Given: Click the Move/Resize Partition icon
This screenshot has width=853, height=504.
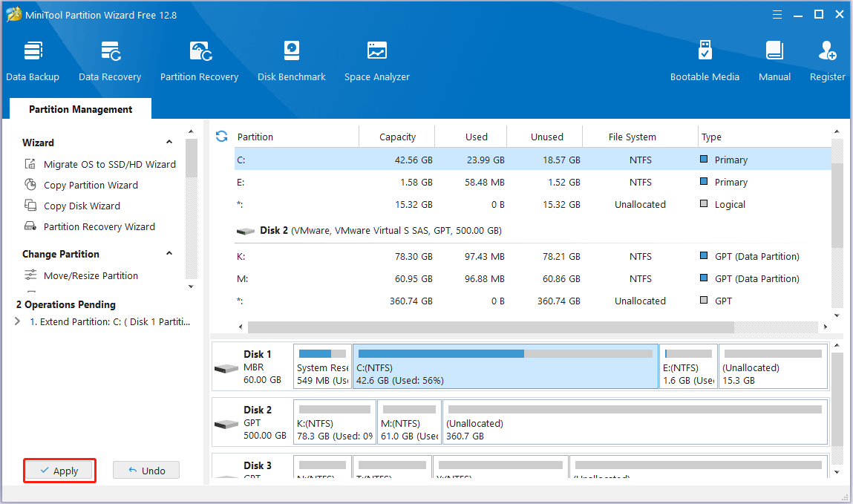Looking at the screenshot, I should click(x=30, y=275).
